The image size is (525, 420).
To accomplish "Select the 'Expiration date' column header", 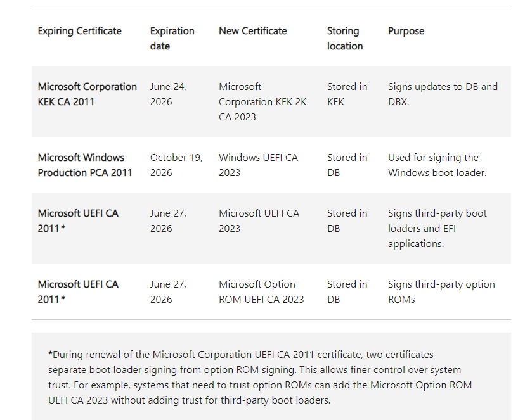I will [x=172, y=38].
